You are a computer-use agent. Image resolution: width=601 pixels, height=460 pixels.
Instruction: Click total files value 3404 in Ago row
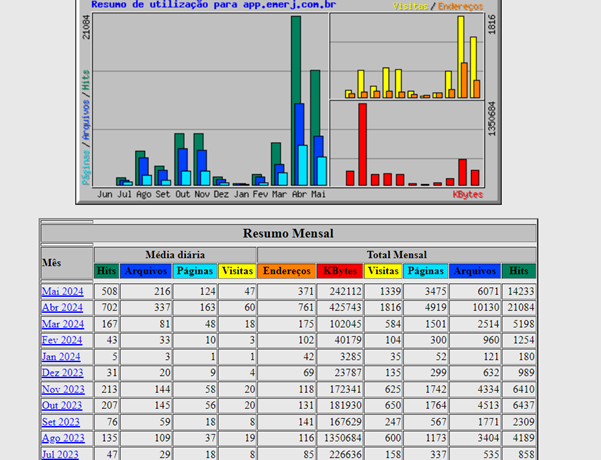click(x=488, y=438)
